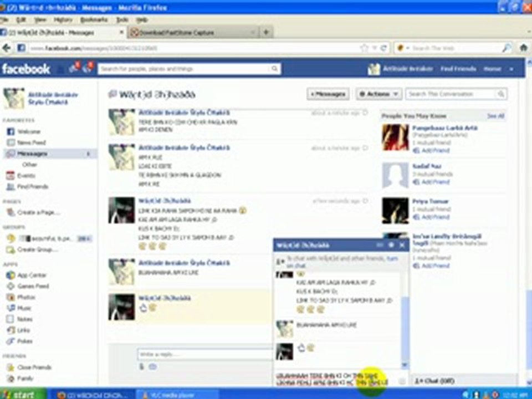Viewport: 532px width, 399px height.
Task: Click Create a Page in the sidebar
Action: [x=38, y=212]
